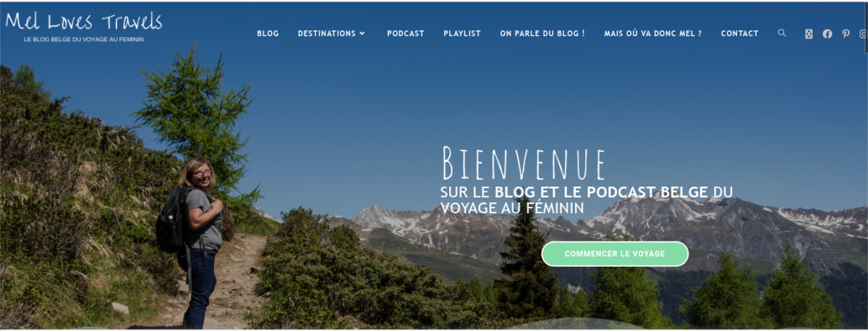Go to the Contact page
The height and width of the screenshot is (332, 868).
click(x=740, y=33)
